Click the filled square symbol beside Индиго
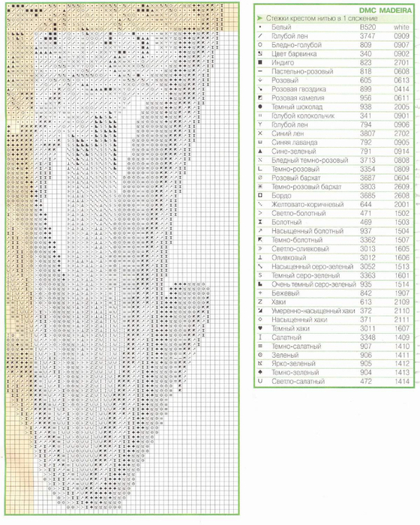 pyautogui.click(x=260, y=62)
